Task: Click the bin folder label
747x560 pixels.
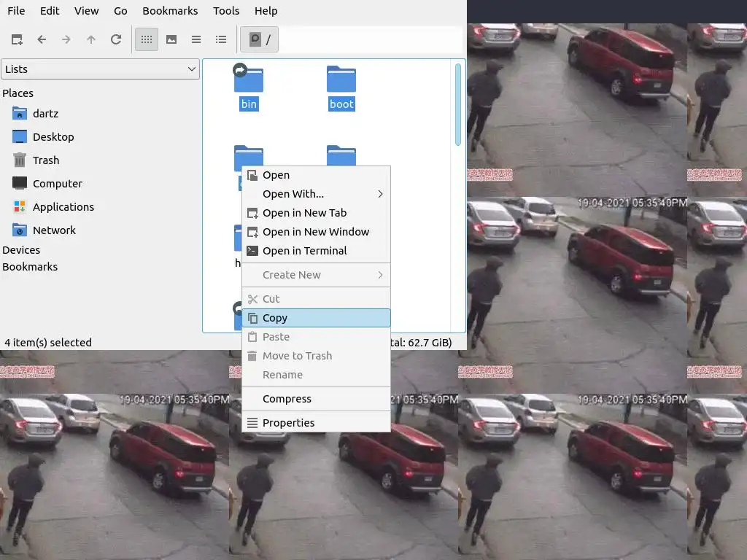Action: point(249,104)
